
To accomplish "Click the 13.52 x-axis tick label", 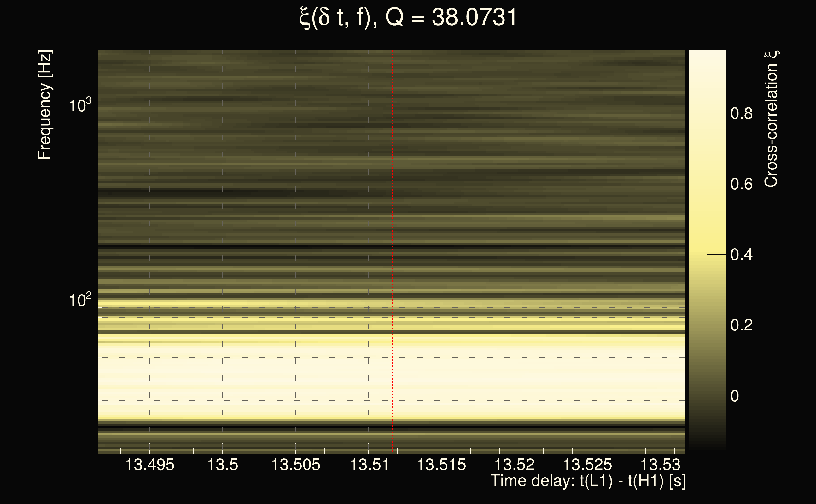I will tap(514, 465).
